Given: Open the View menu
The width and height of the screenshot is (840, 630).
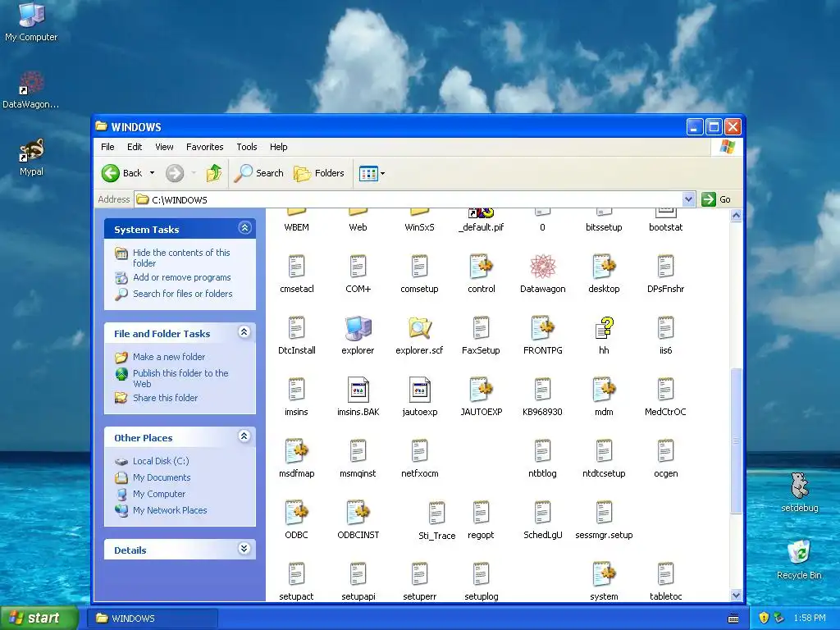Looking at the screenshot, I should point(164,147).
